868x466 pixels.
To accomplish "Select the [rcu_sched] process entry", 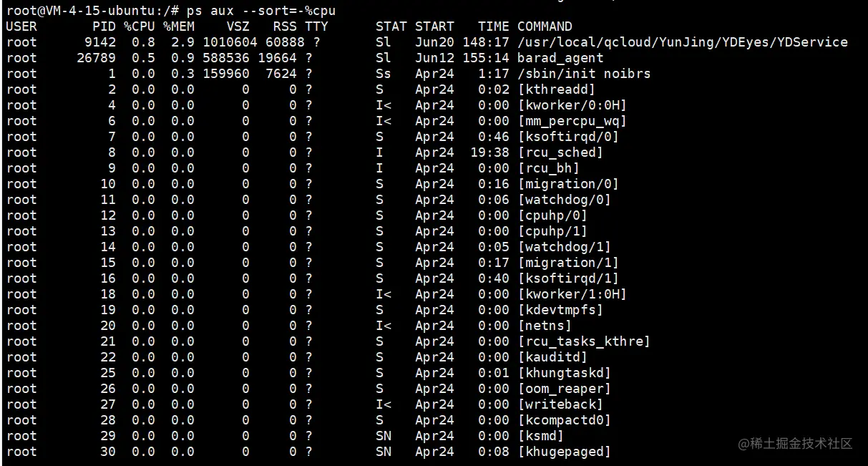I will point(560,152).
